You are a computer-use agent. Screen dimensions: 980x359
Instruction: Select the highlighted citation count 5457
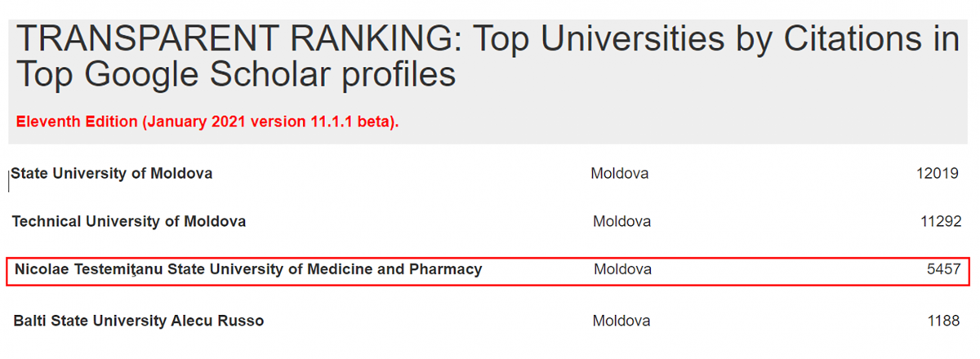click(943, 269)
